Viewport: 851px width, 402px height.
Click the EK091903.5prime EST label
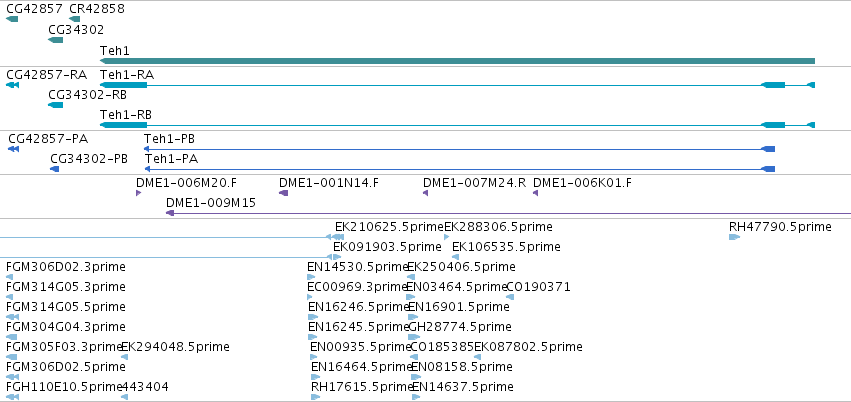[388, 247]
